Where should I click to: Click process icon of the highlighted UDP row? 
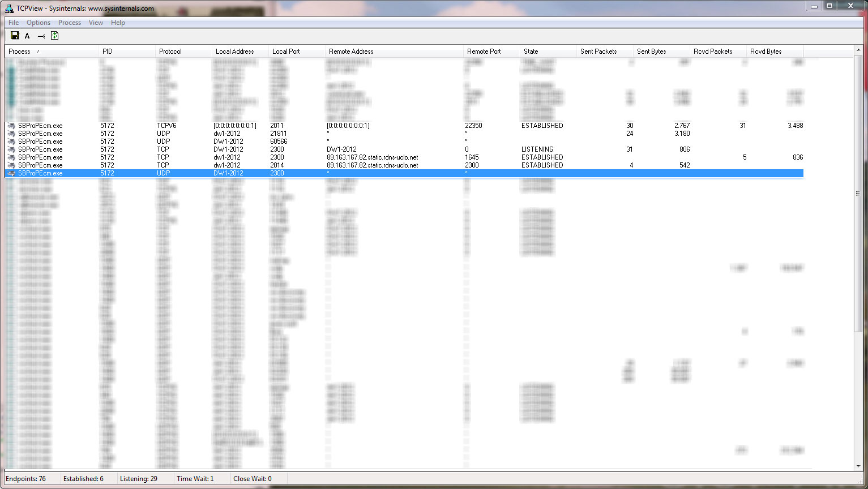pos(11,173)
